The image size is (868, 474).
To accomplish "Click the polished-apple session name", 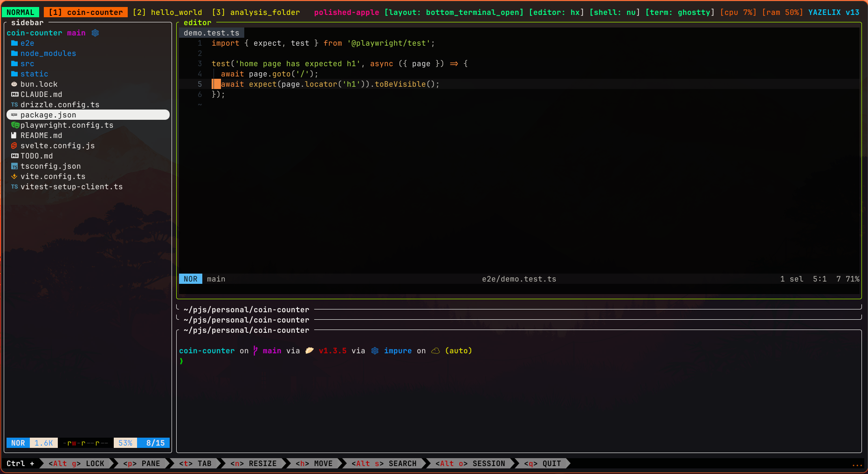I will click(346, 13).
